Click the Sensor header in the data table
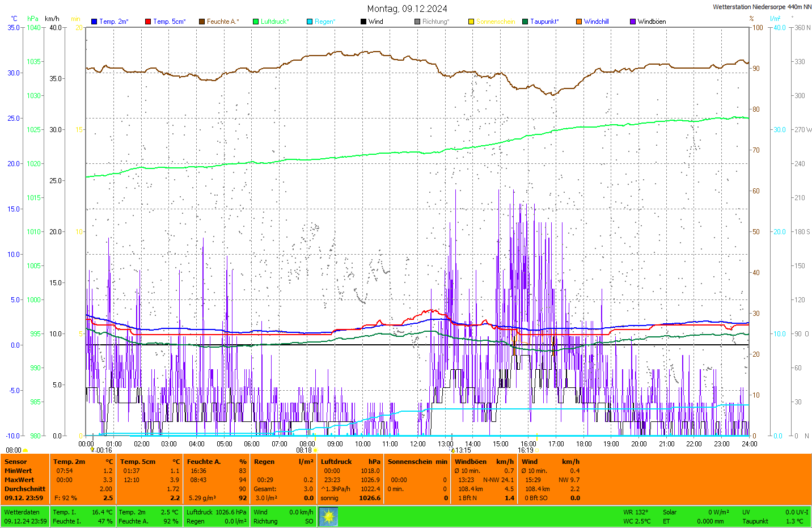 coord(16,462)
